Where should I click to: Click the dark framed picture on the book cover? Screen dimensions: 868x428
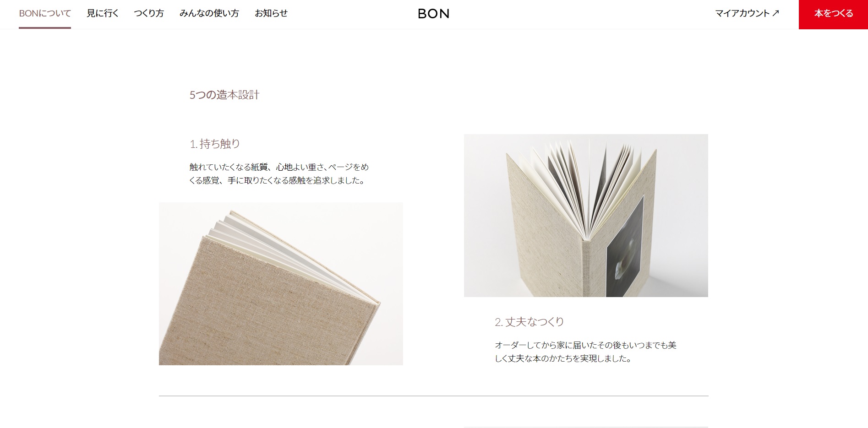(625, 247)
